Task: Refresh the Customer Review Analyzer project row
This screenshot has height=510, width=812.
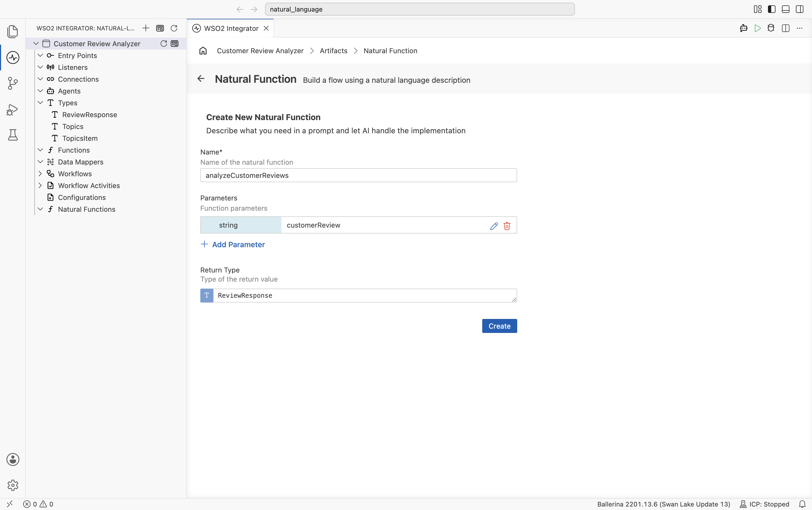Action: click(x=164, y=44)
